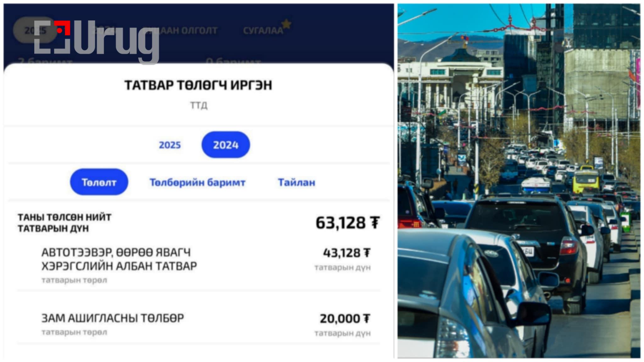The height and width of the screenshot is (362, 644).
Task: Select the 2025 year pill in header
Action: [x=35, y=31]
